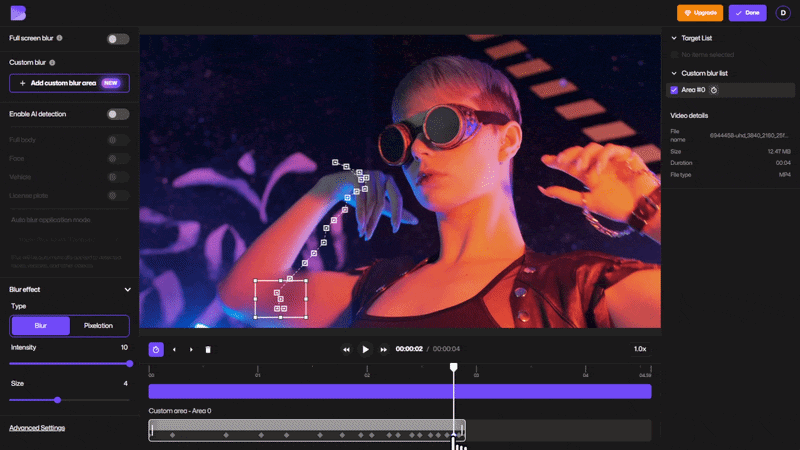The height and width of the screenshot is (450, 800).
Task: Open the 1.0x playback speed menu
Action: [640, 349]
